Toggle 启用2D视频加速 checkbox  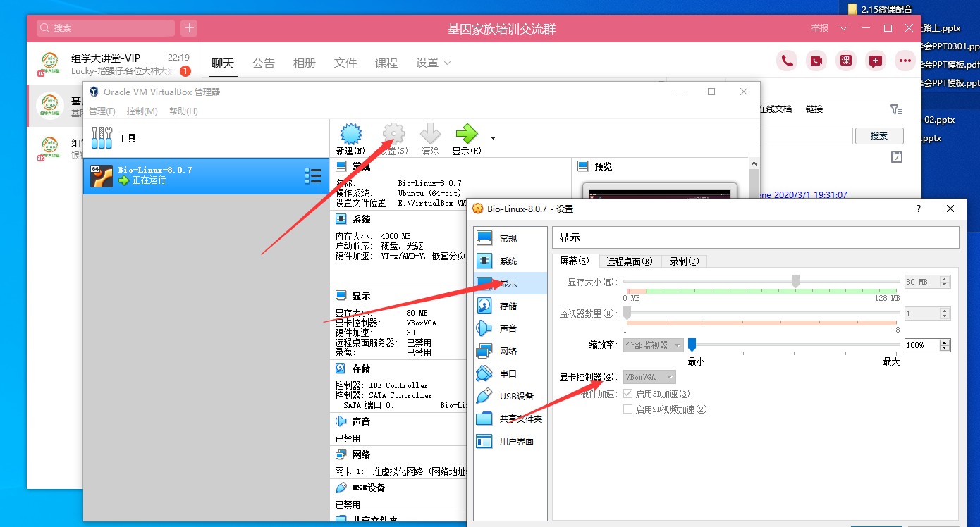pyautogui.click(x=628, y=409)
